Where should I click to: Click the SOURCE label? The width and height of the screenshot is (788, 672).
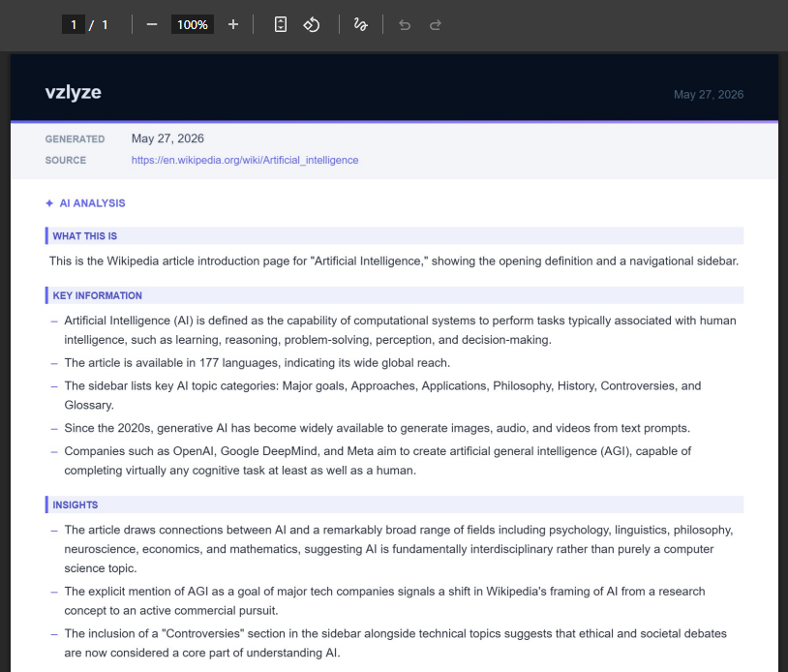pyautogui.click(x=65, y=161)
